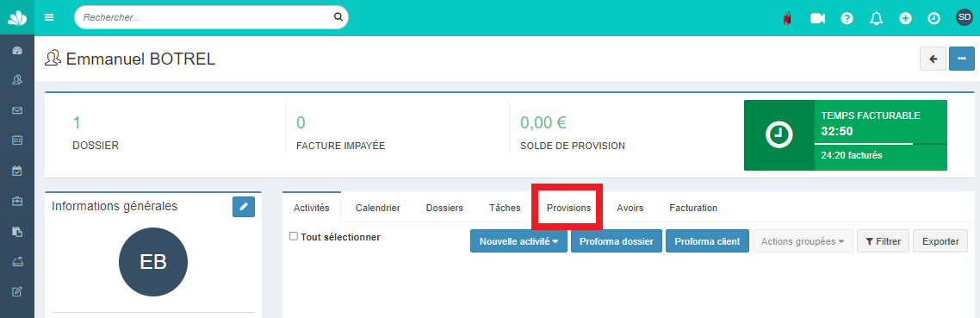Switch to the Facturation tab

(x=693, y=208)
